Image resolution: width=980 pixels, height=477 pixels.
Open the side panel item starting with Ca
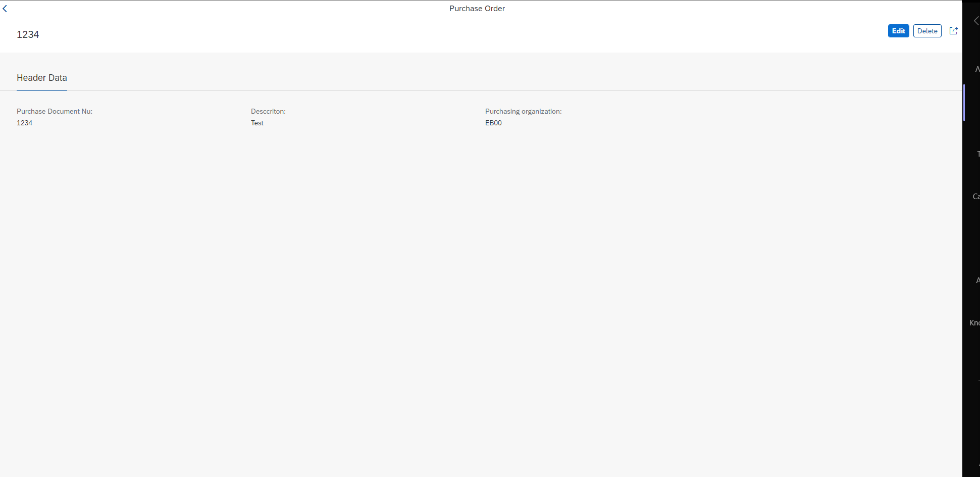point(976,196)
